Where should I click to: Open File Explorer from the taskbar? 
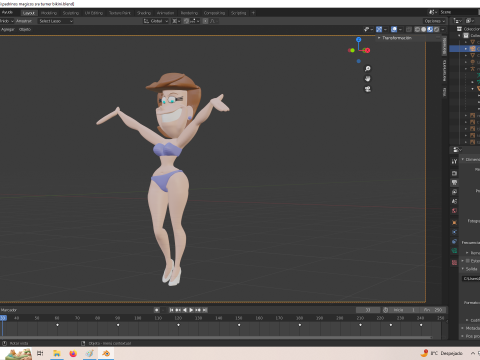pos(57,353)
